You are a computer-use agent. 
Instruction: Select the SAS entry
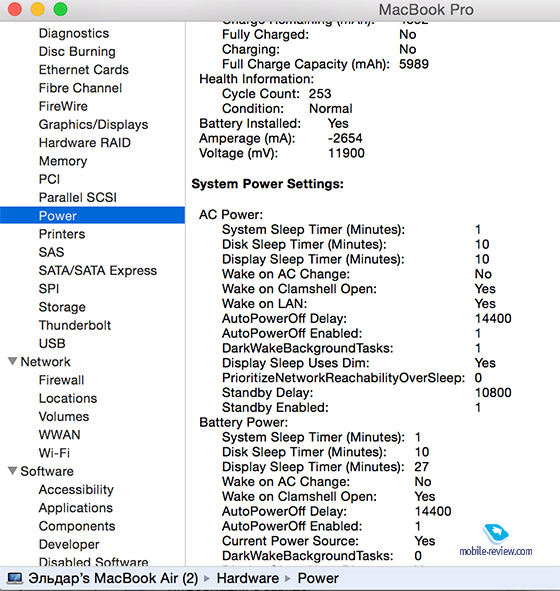tap(51, 252)
